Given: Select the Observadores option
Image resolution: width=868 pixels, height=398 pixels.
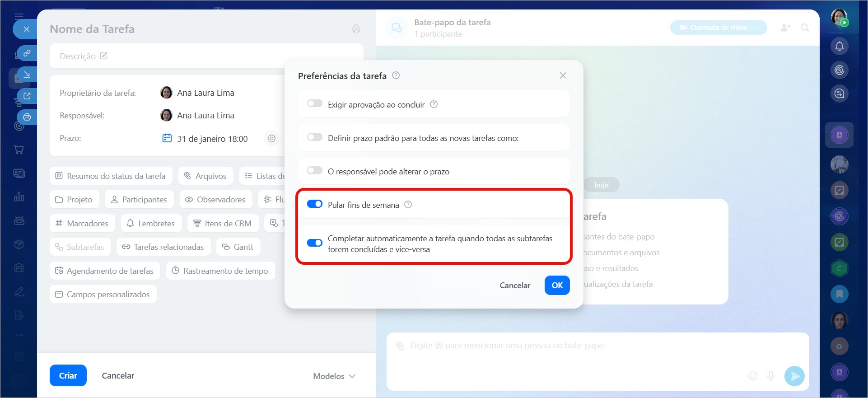Looking at the screenshot, I should (x=215, y=200).
